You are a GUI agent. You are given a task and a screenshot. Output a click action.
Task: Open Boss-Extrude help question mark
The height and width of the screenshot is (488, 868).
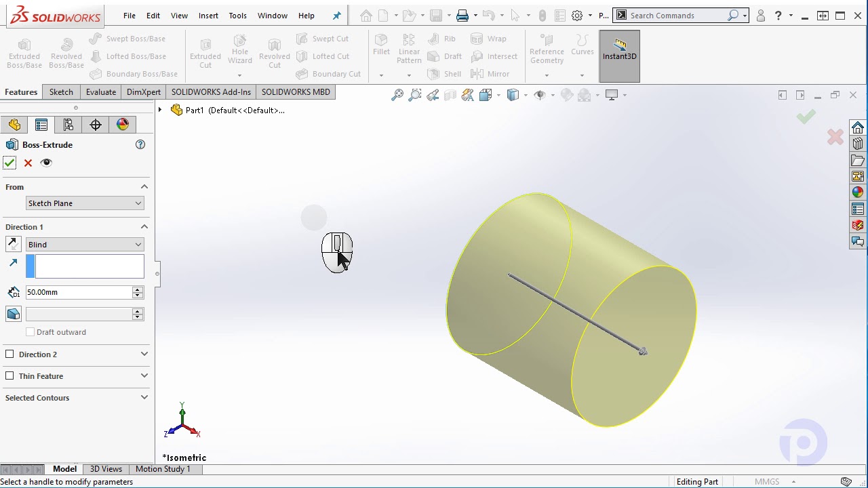point(140,144)
